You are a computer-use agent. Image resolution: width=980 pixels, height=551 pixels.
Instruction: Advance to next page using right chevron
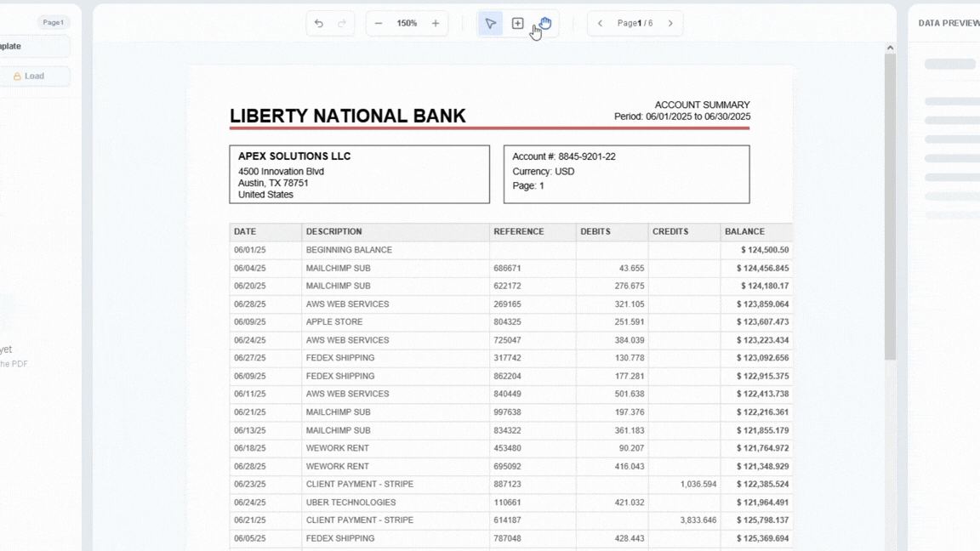[x=670, y=24]
